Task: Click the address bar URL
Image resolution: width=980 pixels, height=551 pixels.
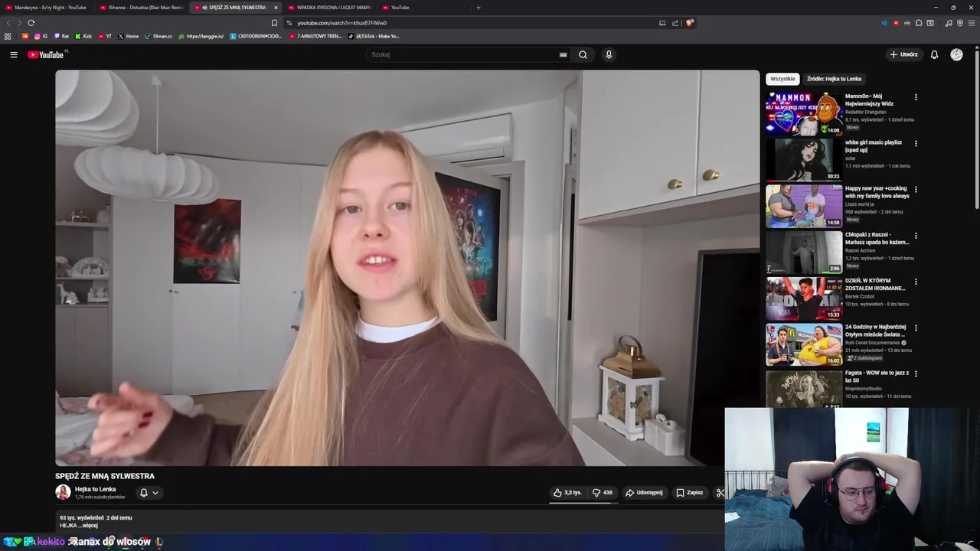Action: (341, 23)
